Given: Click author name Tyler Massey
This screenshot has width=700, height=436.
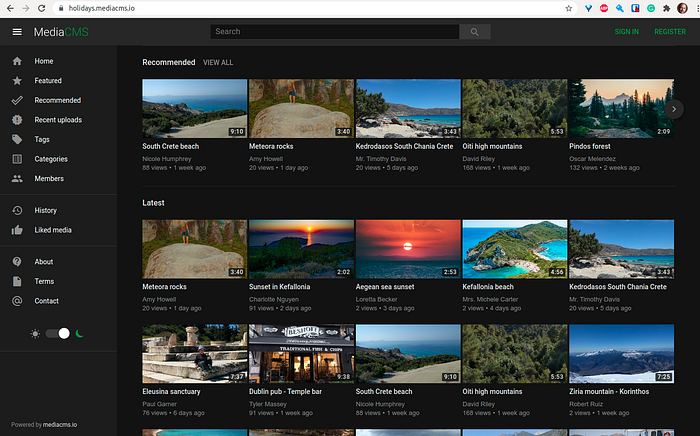Looking at the screenshot, I should pyautogui.click(x=268, y=404).
